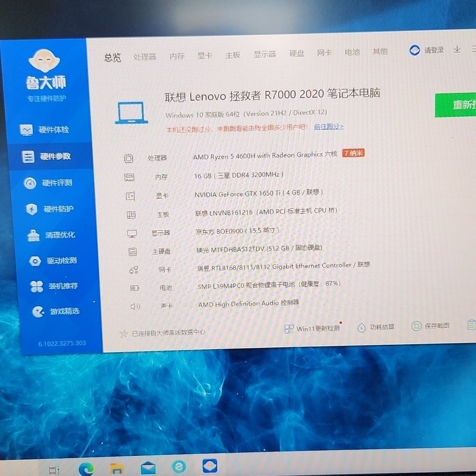476x476 pixels.
Task: Click the SMP L19M4PC0 battery text
Action: 269,285
